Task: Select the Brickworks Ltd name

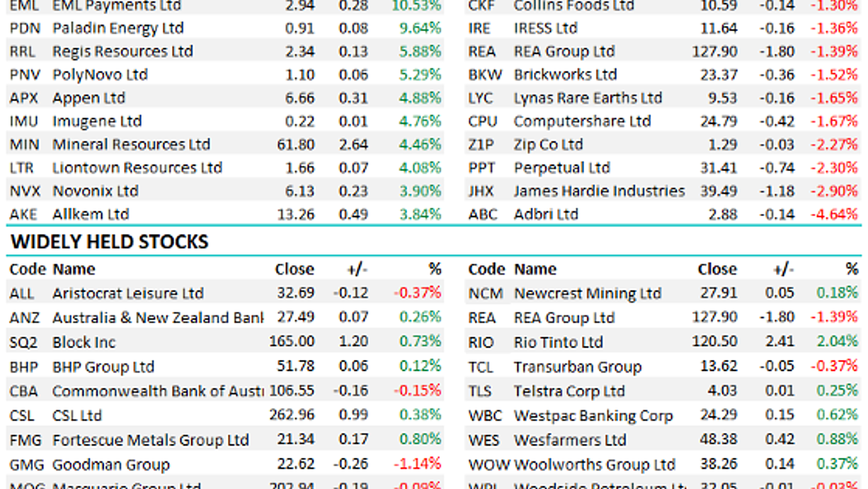Action: [x=565, y=75]
